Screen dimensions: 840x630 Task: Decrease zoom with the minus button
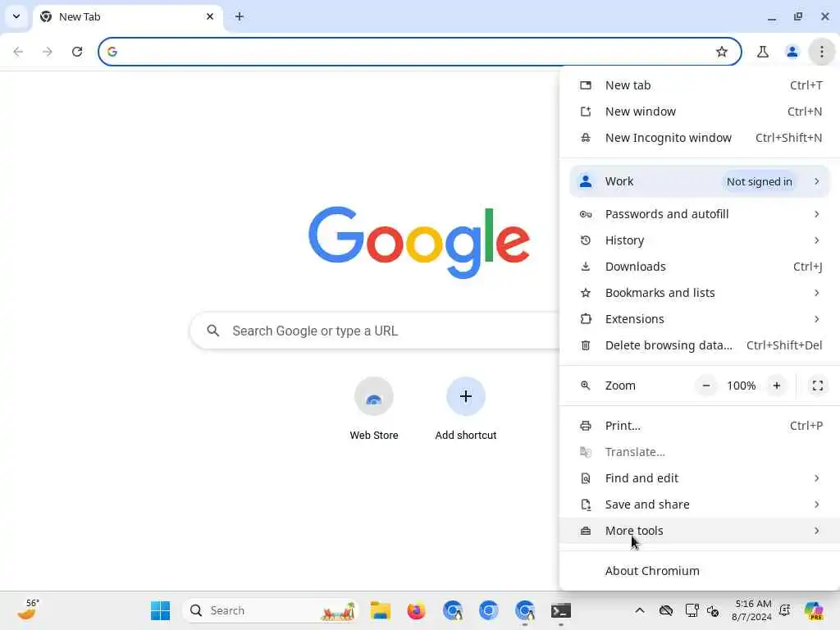click(x=706, y=386)
